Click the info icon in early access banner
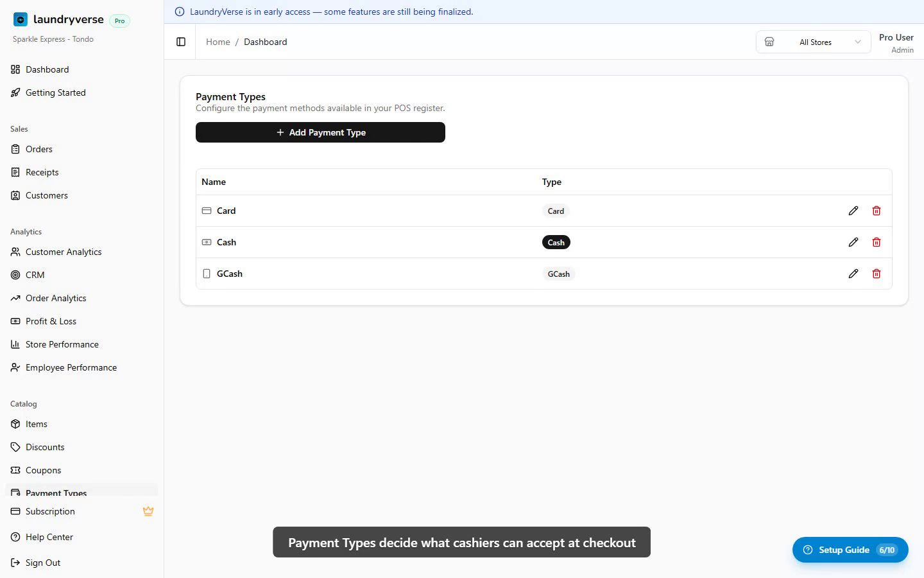The height and width of the screenshot is (578, 924). click(x=180, y=12)
